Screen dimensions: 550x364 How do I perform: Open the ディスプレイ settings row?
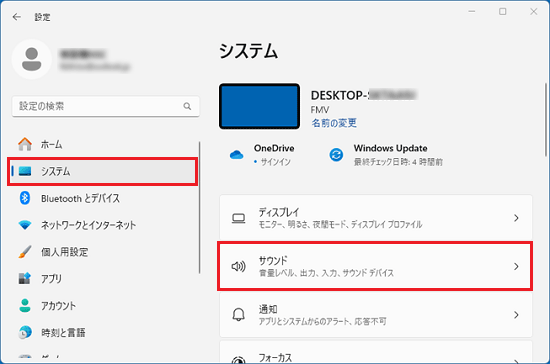[376, 218]
